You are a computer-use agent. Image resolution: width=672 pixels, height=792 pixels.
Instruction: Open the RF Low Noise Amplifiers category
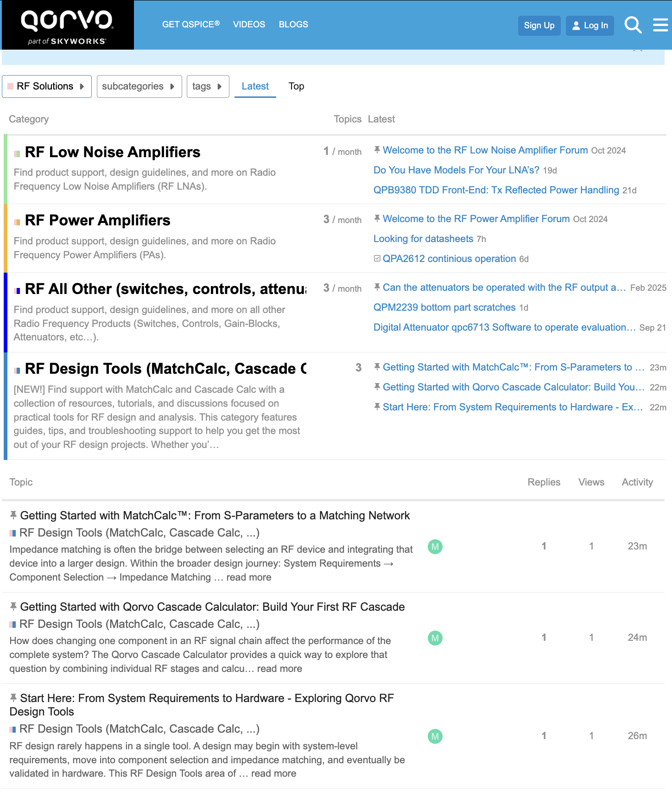113,152
